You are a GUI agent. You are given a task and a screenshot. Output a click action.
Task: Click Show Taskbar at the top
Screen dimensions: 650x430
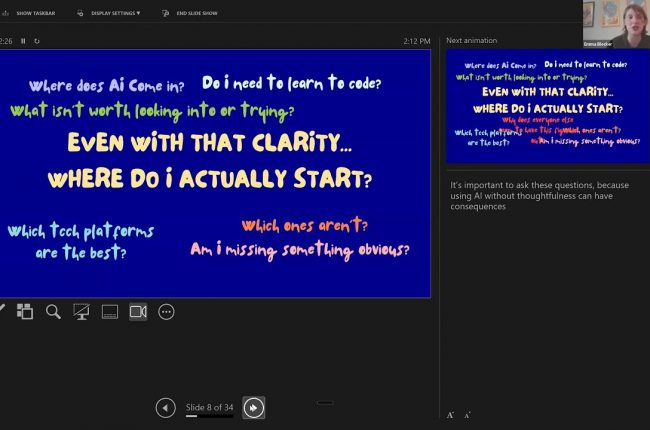(x=35, y=13)
